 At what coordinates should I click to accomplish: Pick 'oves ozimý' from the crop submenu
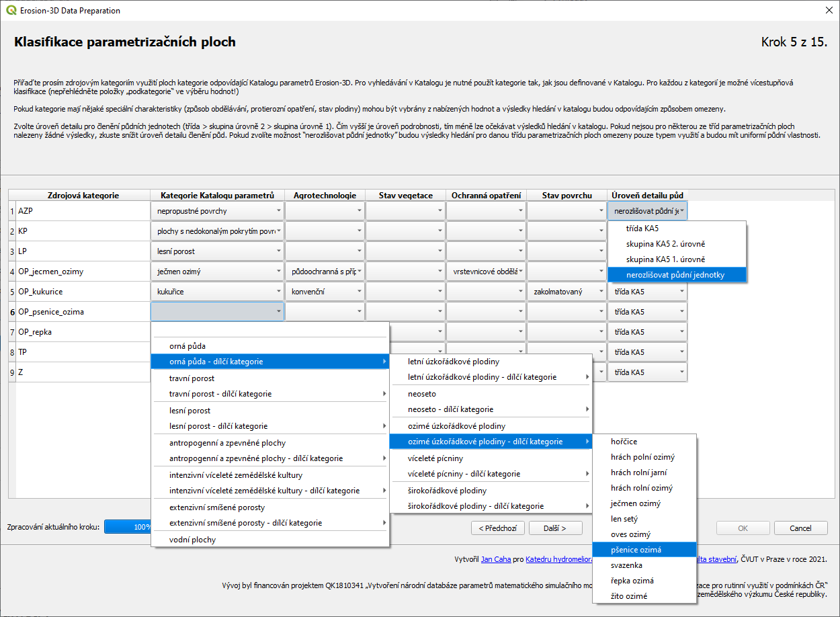(x=645, y=534)
